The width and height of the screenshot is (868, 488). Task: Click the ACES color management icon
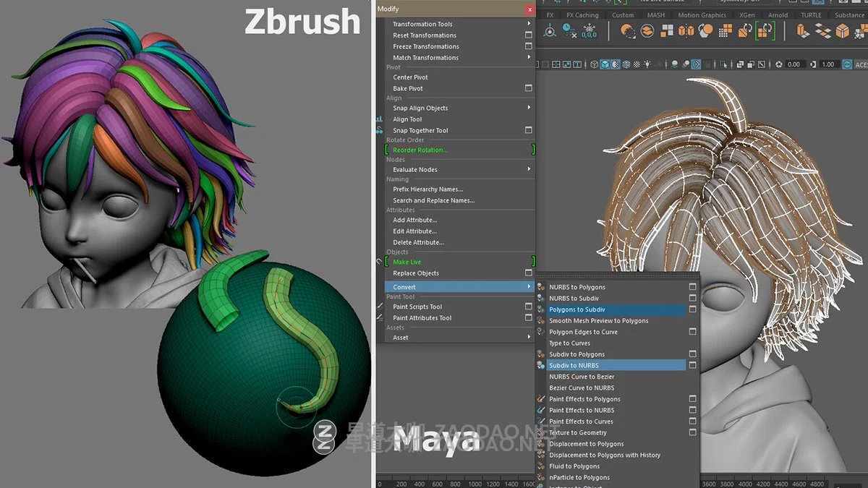847,64
